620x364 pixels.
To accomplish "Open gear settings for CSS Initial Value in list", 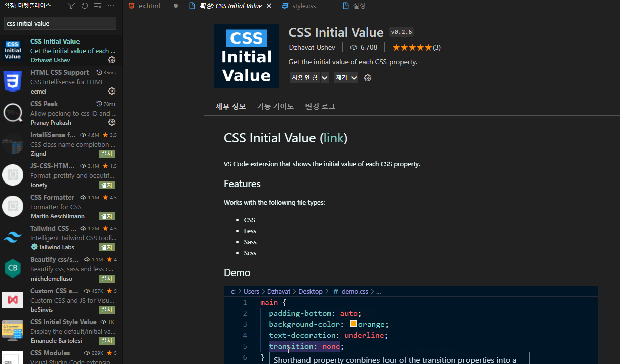I will point(112,60).
